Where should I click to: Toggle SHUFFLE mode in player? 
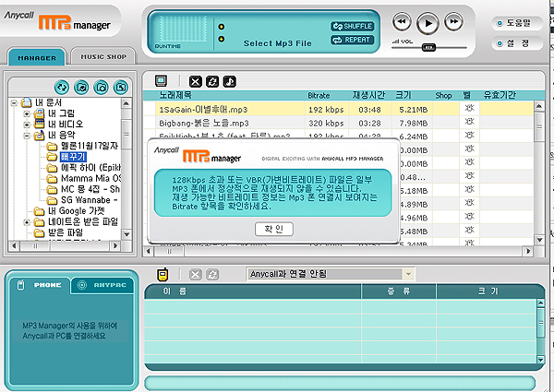(353, 26)
